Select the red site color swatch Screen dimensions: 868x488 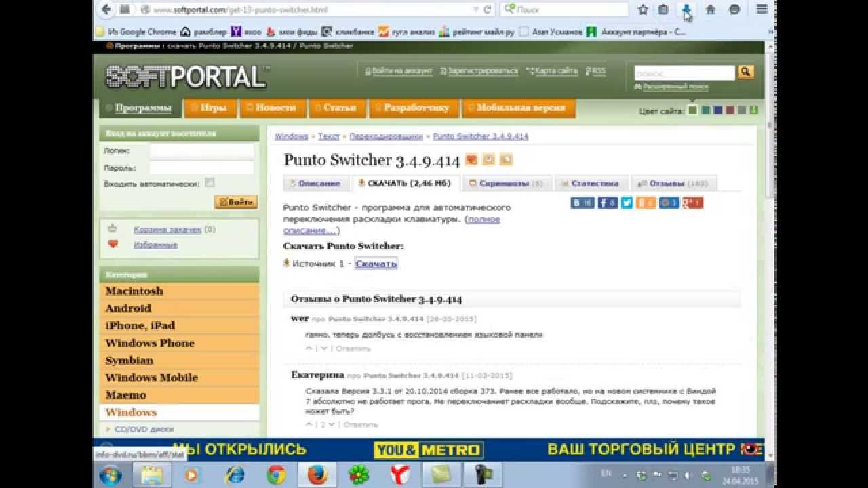pos(730,110)
